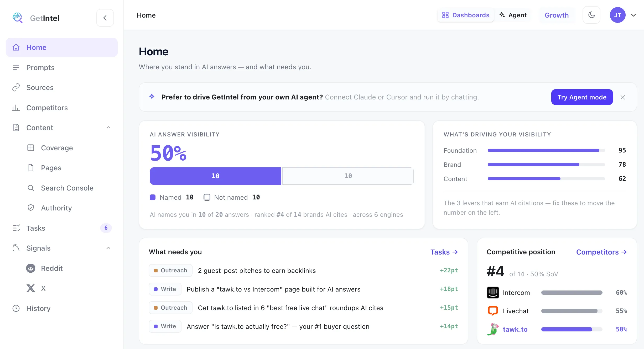The height and width of the screenshot is (349, 644).
Task: Click the Content score bar
Action: [546, 179]
